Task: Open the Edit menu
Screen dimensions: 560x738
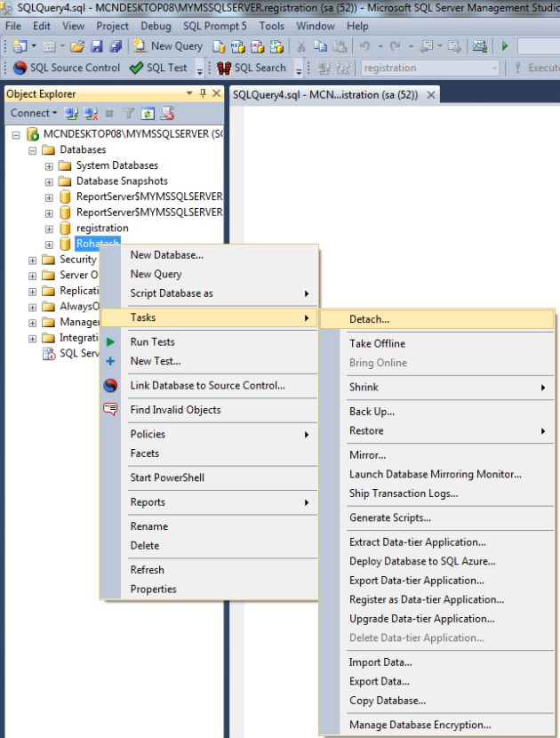Action: pos(42,26)
